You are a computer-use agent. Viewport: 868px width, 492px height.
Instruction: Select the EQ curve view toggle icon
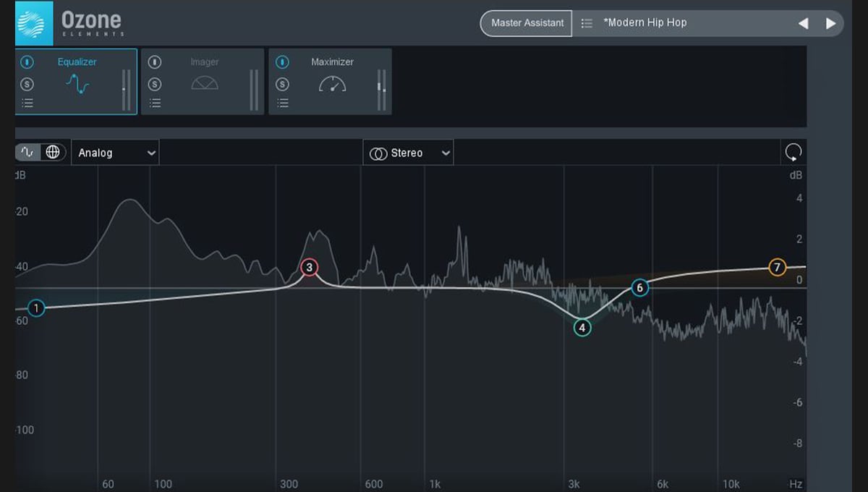(x=27, y=153)
